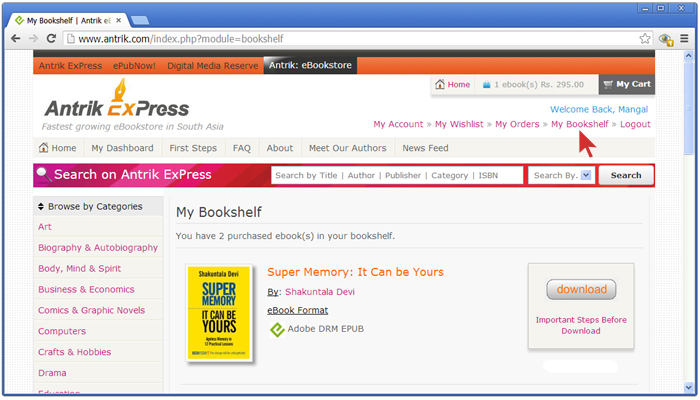Open author Shakuntala Devi link
Image resolution: width=700 pixels, height=400 pixels.
point(320,292)
